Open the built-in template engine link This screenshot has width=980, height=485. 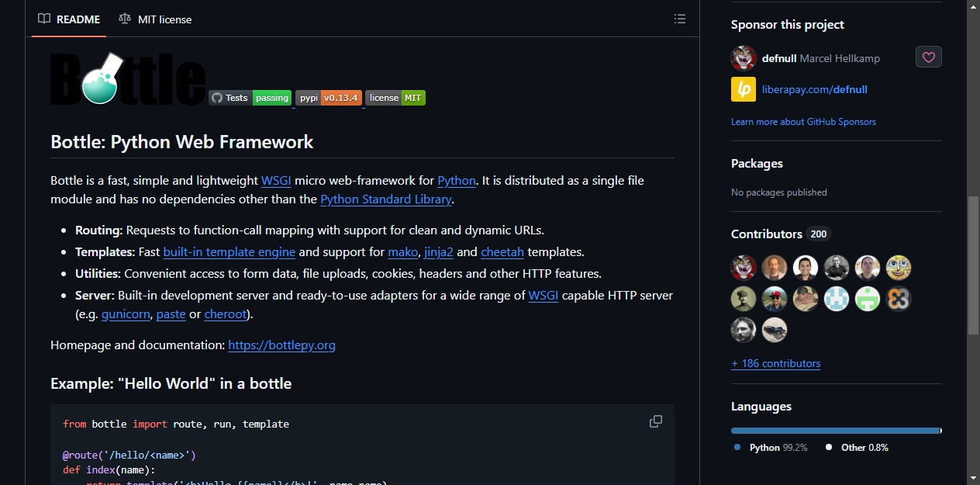pyautogui.click(x=229, y=251)
